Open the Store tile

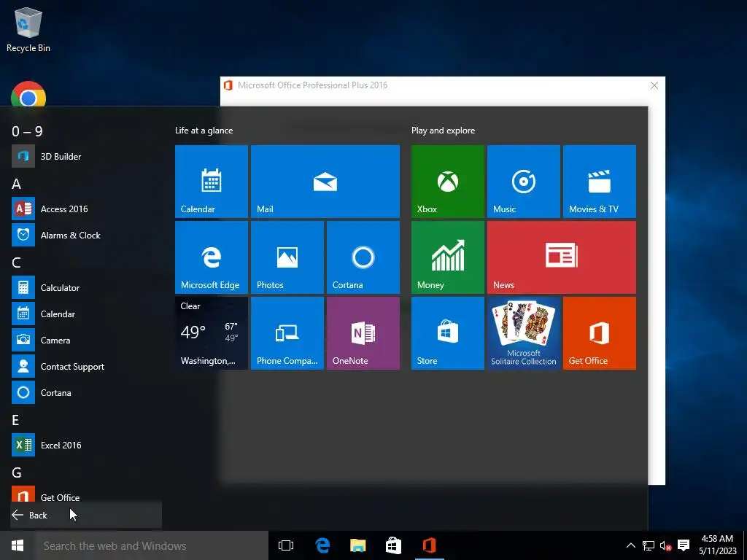pyautogui.click(x=448, y=332)
